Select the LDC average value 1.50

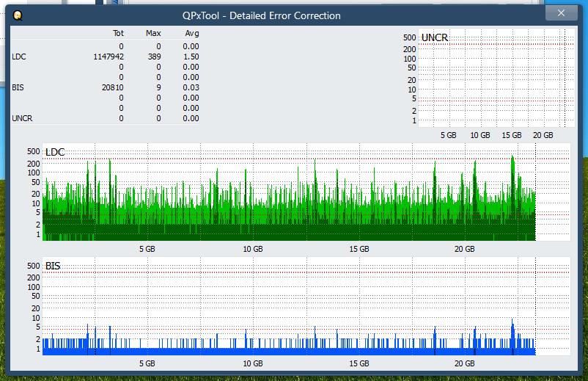click(x=191, y=57)
